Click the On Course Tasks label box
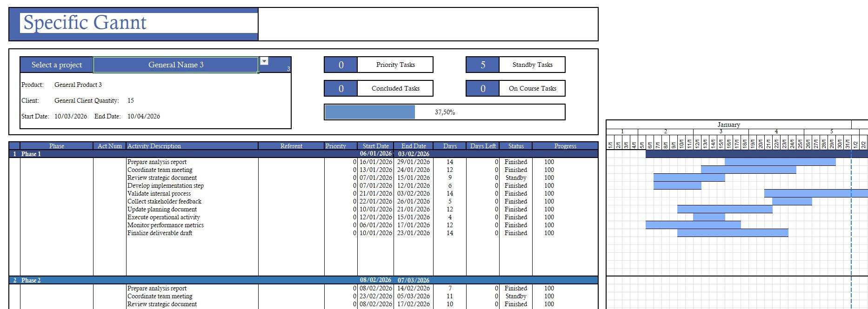The width and height of the screenshot is (868, 309). (x=532, y=88)
